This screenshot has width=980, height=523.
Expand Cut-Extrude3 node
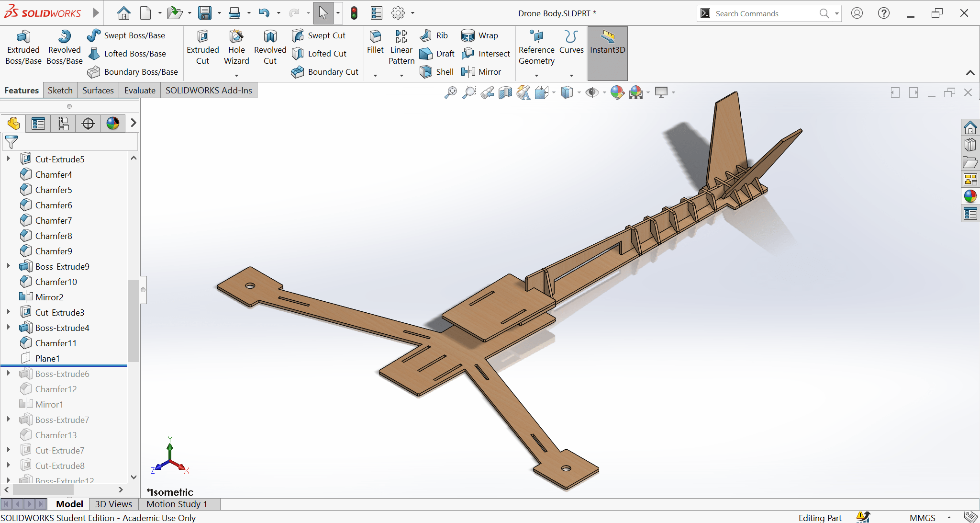click(9, 312)
